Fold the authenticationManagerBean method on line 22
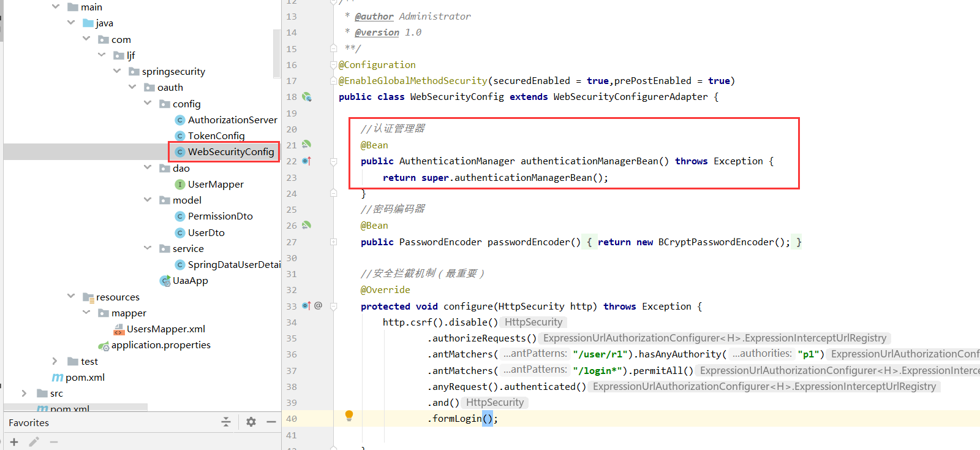 333,161
